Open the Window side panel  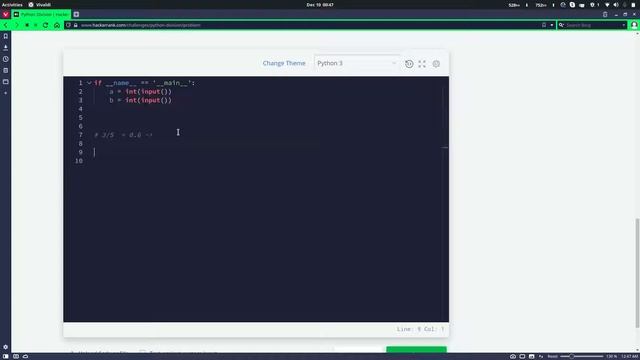[6, 82]
